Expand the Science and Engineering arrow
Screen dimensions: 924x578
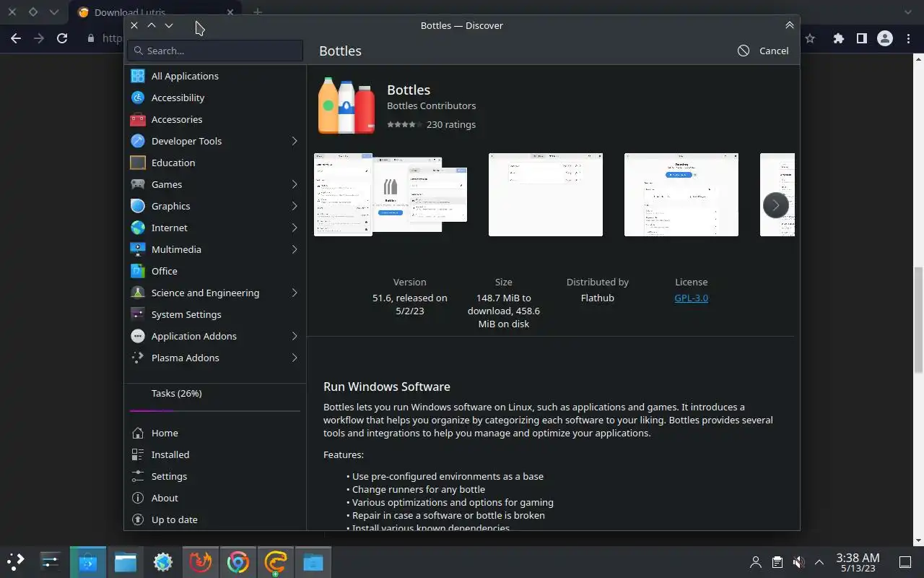click(x=295, y=293)
